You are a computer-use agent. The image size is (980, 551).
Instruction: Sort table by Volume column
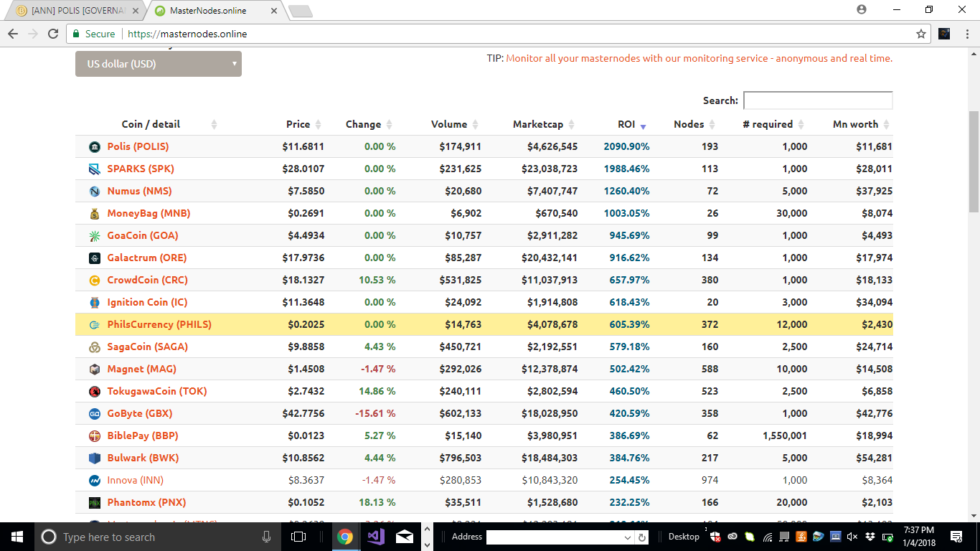click(449, 125)
